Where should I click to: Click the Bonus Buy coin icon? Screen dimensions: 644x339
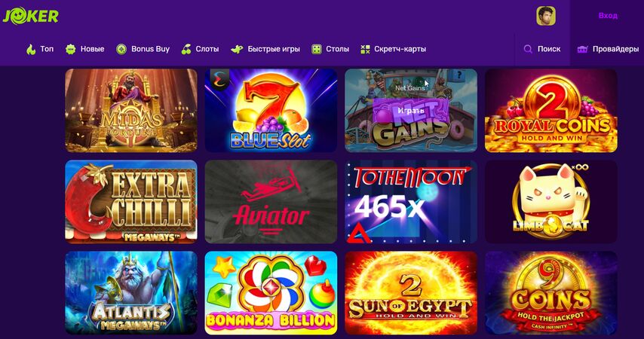pyautogui.click(x=121, y=49)
